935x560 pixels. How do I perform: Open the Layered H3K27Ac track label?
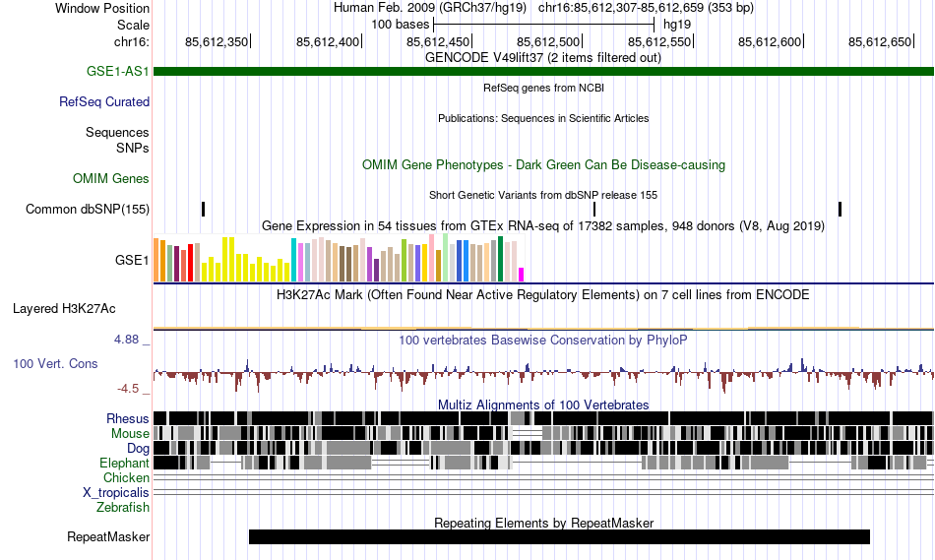64,308
